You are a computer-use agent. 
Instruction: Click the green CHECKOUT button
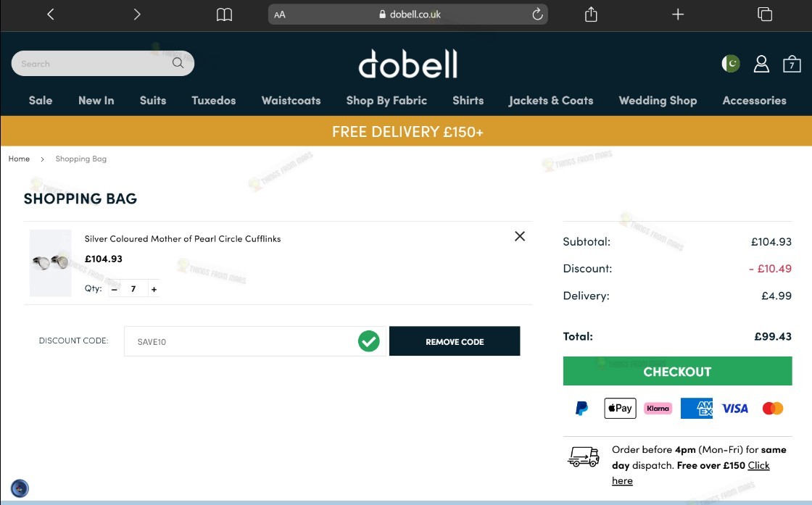coord(677,371)
